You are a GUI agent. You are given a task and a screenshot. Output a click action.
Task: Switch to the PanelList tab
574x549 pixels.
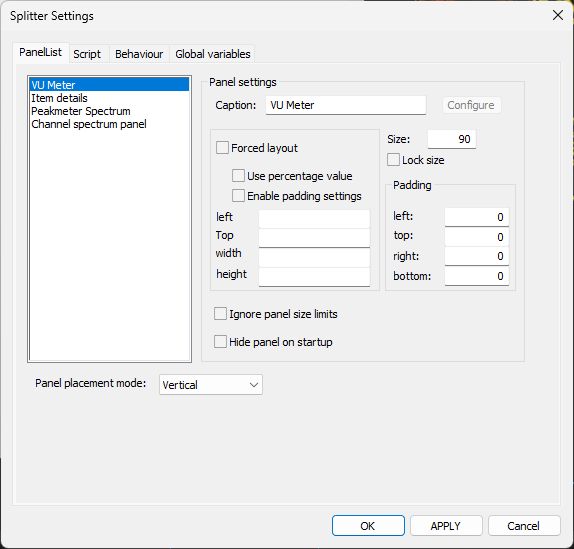[40, 52]
